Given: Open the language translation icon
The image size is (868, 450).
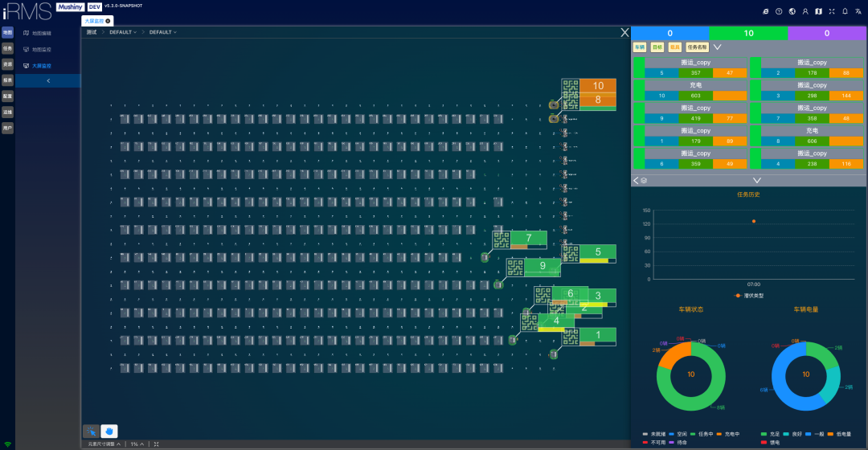Looking at the screenshot, I should click(858, 11).
